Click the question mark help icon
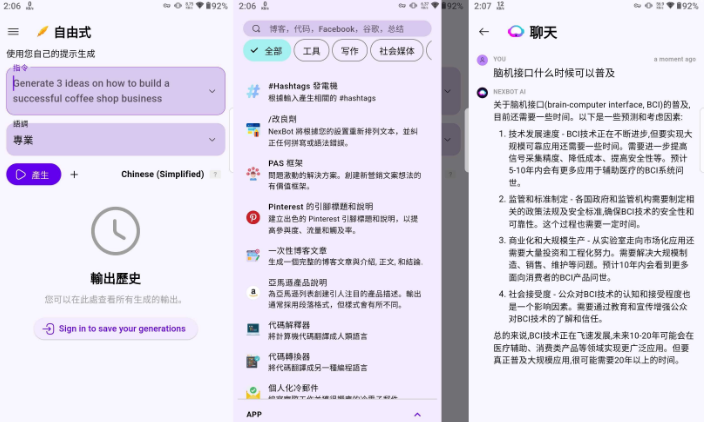 point(216,174)
